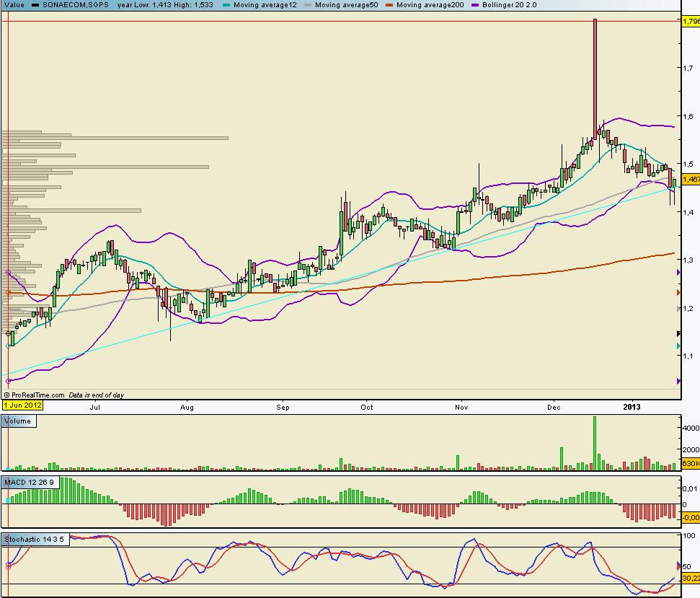
Task: Click the black SONAECOM,SGPS legend swatch
Action: (35, 5)
